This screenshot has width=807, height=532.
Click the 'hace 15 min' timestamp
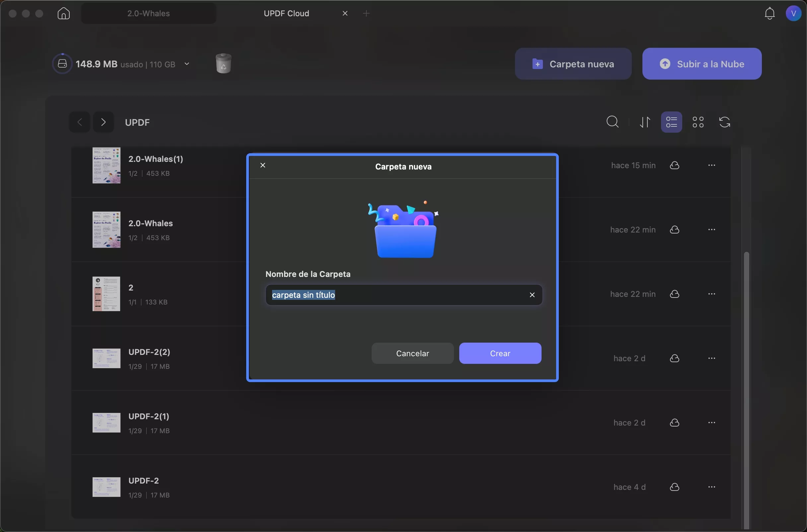tap(633, 165)
